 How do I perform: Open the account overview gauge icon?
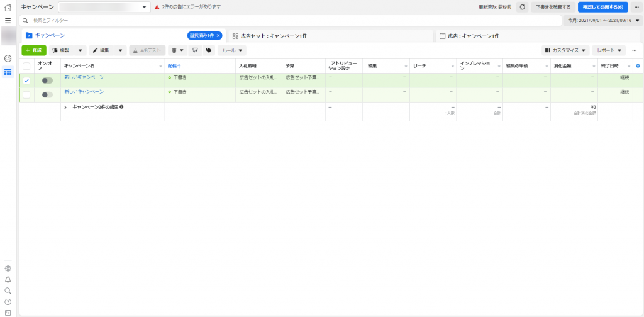(x=8, y=58)
